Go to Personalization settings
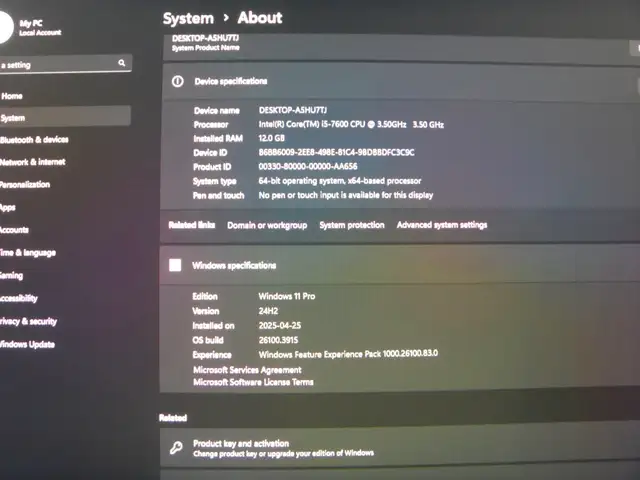This screenshot has height=480, width=640. pyautogui.click(x=25, y=184)
